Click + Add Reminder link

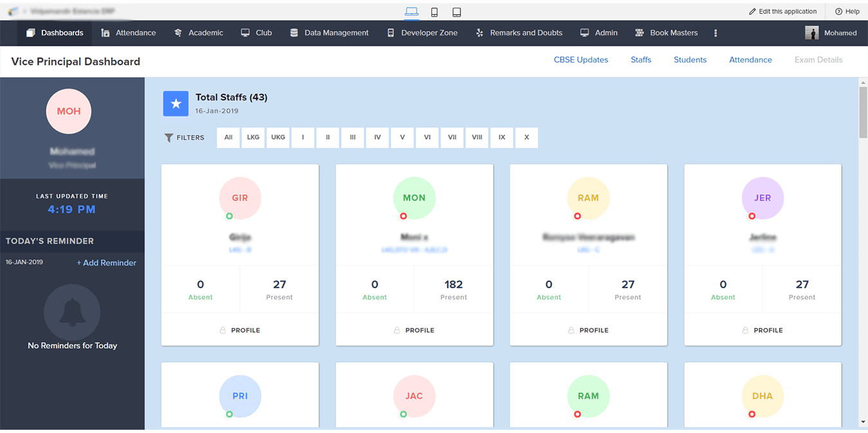point(107,263)
